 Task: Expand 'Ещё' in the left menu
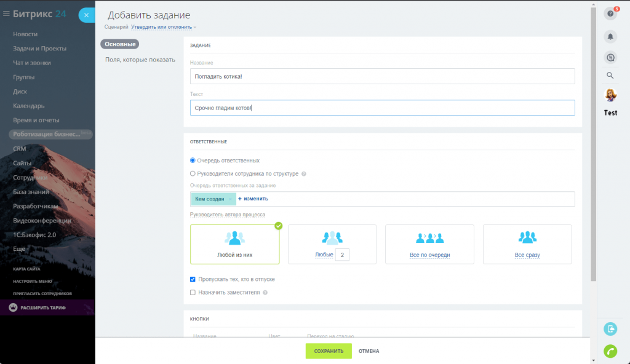coord(19,249)
